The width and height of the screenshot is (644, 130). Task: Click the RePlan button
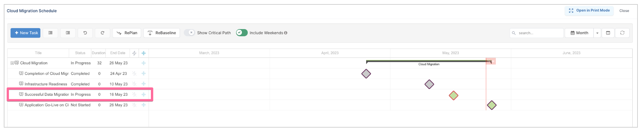click(127, 33)
